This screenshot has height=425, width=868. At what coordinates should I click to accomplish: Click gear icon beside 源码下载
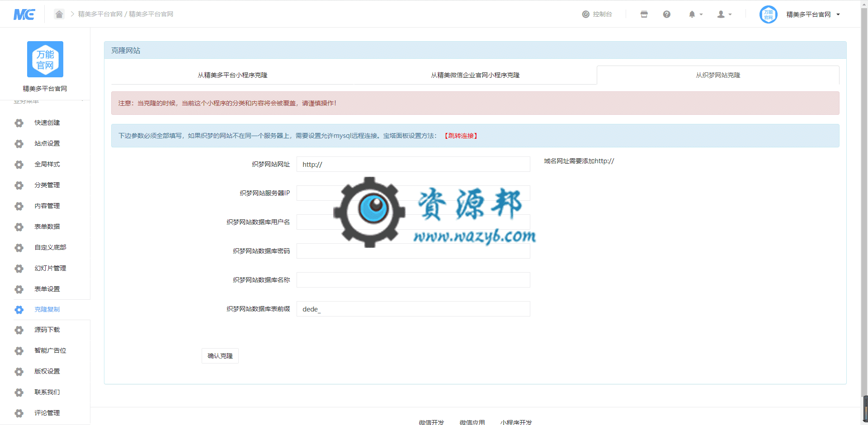(x=19, y=330)
